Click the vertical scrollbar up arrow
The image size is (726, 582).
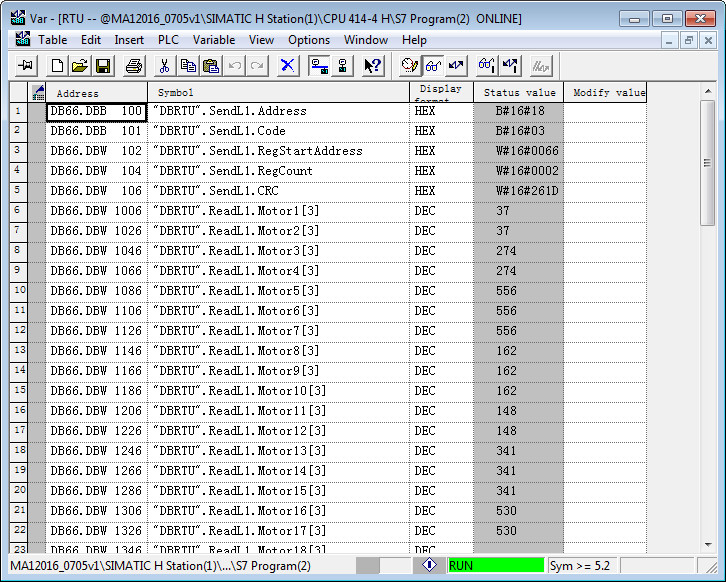[x=708, y=91]
